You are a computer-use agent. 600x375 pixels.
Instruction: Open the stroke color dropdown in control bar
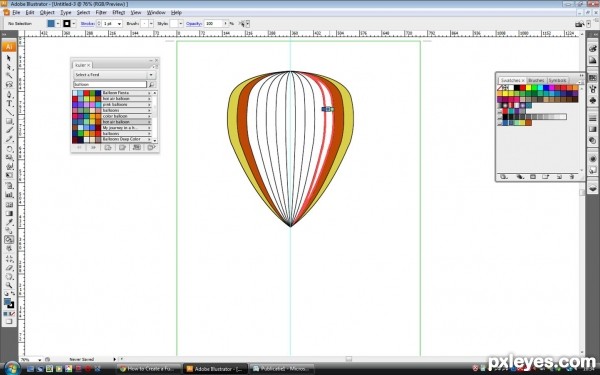click(x=73, y=24)
